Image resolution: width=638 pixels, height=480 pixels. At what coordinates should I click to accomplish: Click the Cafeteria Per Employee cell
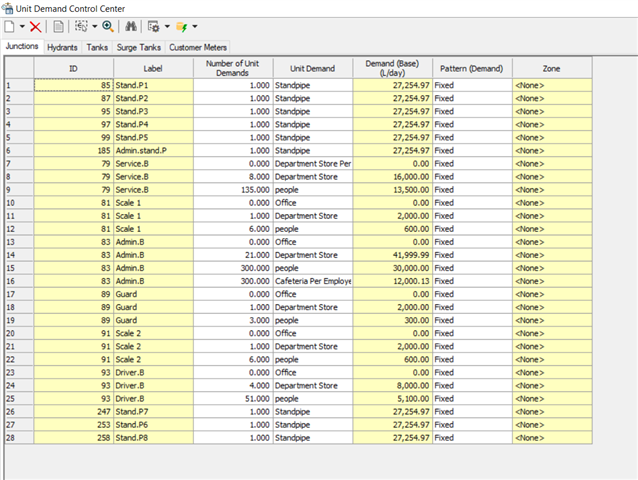[312, 281]
